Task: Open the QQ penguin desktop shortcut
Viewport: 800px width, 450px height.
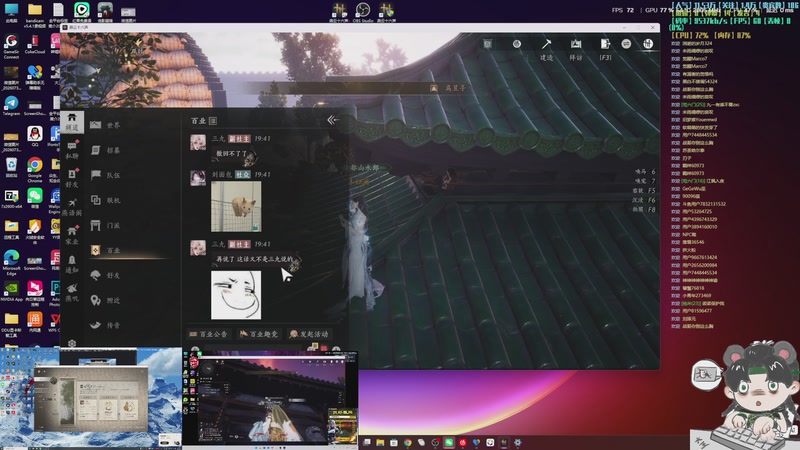Action: pos(35,136)
